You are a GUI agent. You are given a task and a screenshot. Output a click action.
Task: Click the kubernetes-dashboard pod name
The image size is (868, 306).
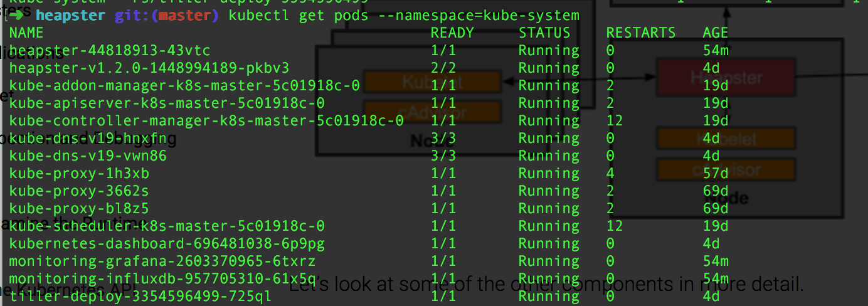167,243
